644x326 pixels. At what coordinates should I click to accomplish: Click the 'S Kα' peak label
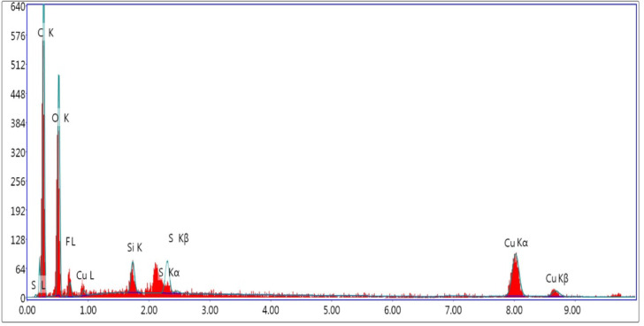pos(169,273)
